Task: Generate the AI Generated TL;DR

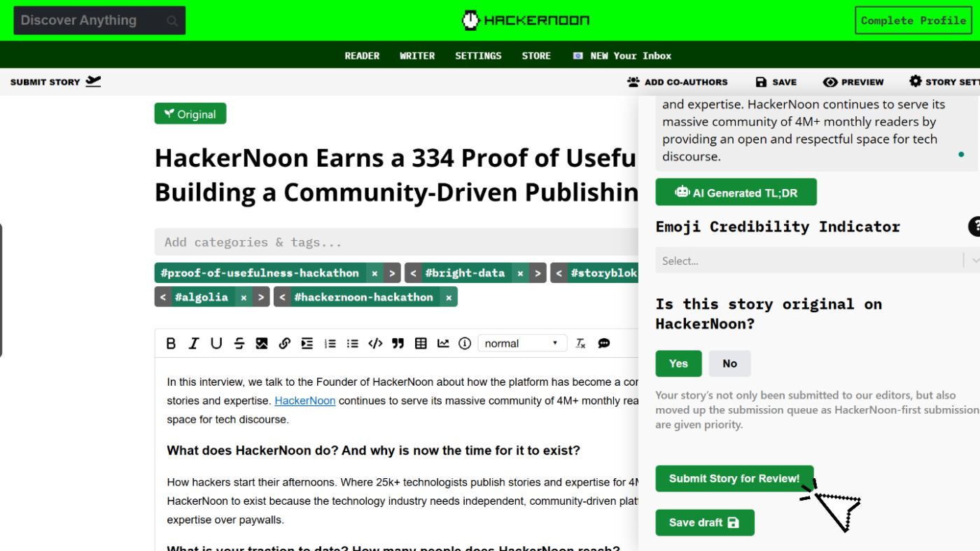Action: point(736,193)
